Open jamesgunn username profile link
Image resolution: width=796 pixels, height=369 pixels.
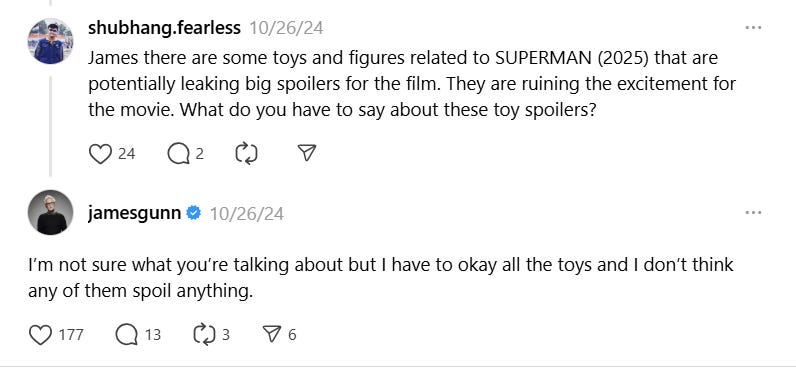point(135,213)
